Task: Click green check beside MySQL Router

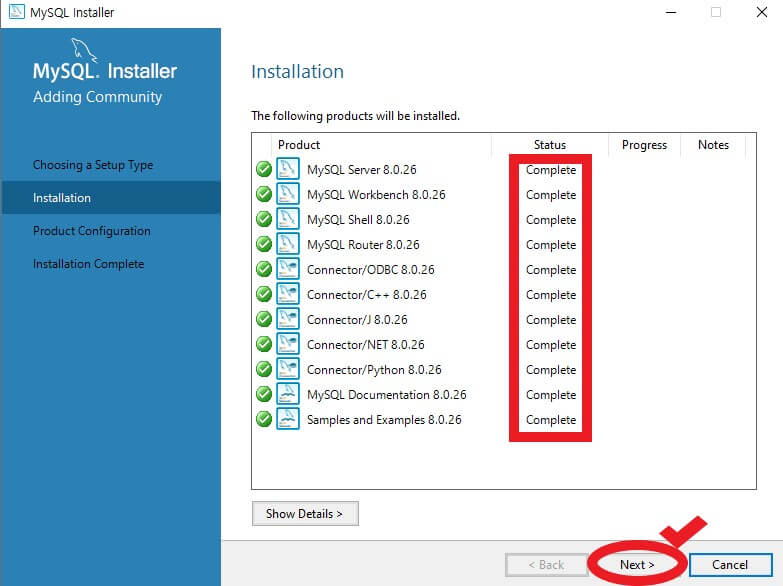Action: (264, 244)
